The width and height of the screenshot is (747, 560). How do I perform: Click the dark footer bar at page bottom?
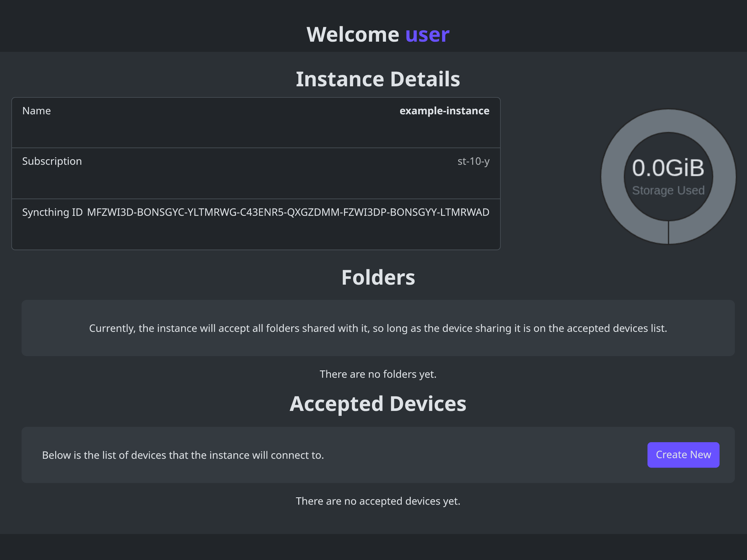(x=373, y=547)
